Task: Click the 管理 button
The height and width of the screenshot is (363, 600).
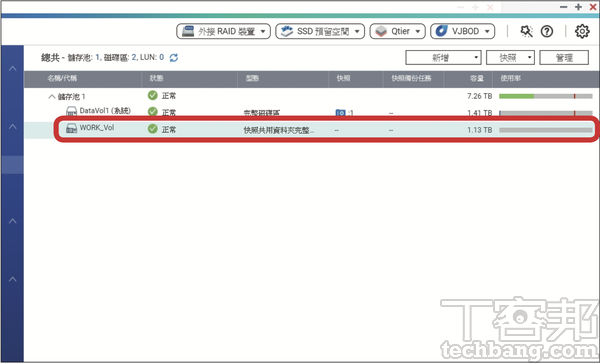Action: click(x=564, y=58)
